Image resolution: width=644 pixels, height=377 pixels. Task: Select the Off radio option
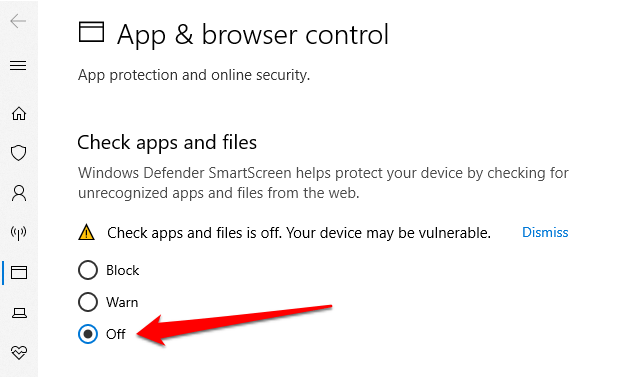click(102, 334)
